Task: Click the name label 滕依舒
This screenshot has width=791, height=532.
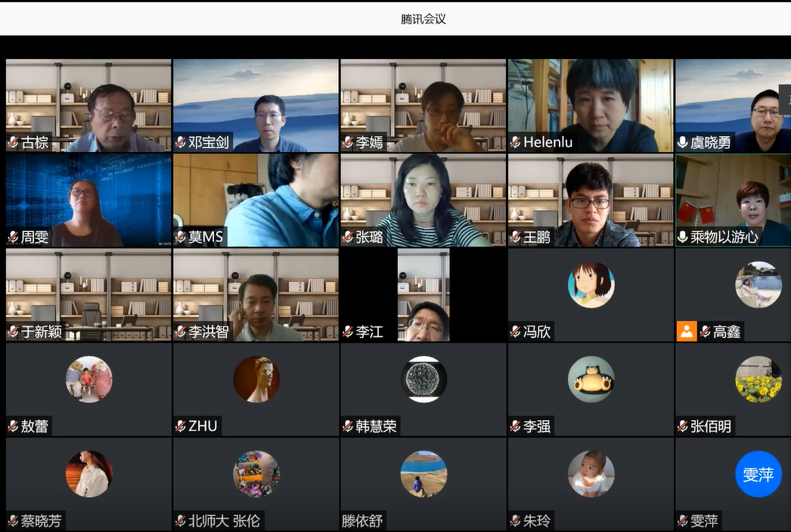Action: pos(361,521)
